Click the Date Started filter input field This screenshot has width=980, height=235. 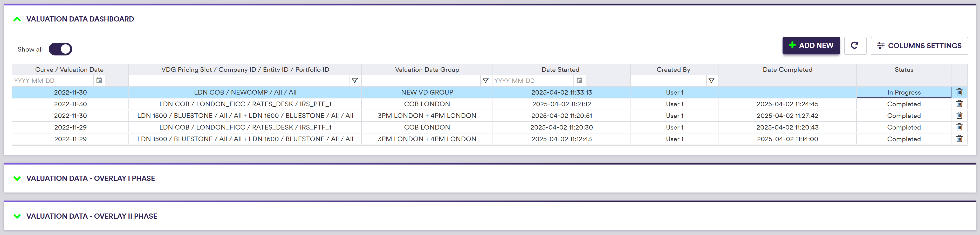coord(533,81)
